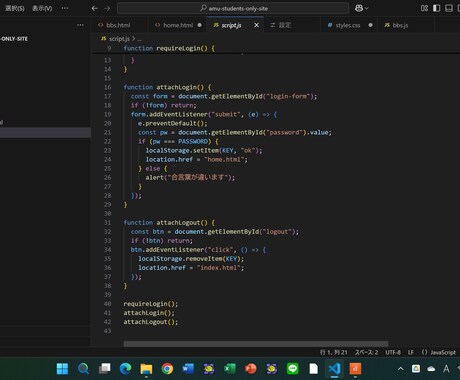
Task: Open explorer views and more actions
Action: pyautogui.click(x=80, y=25)
